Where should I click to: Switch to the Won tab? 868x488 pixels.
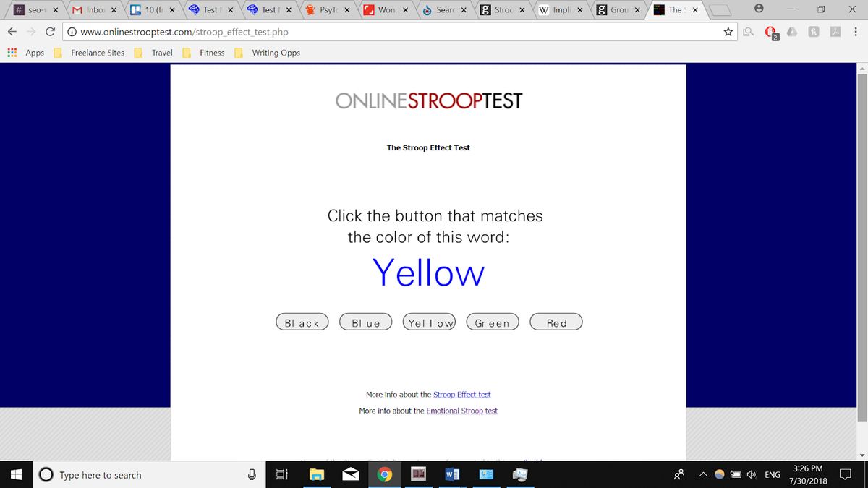(x=386, y=10)
